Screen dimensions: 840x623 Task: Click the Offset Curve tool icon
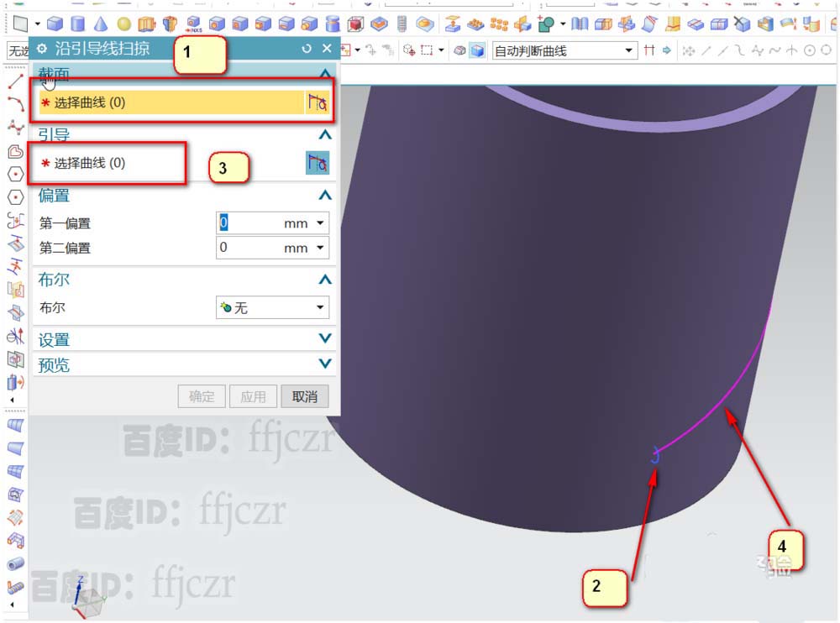click(x=15, y=220)
